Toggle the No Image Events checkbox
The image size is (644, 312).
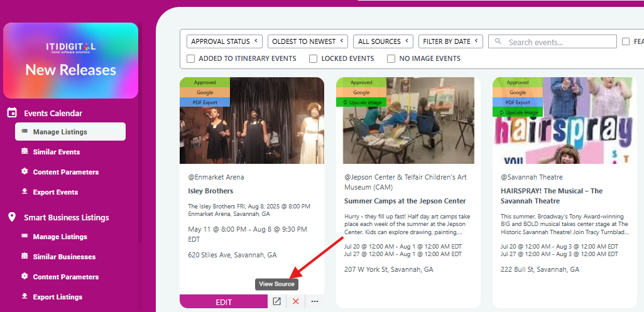(391, 59)
